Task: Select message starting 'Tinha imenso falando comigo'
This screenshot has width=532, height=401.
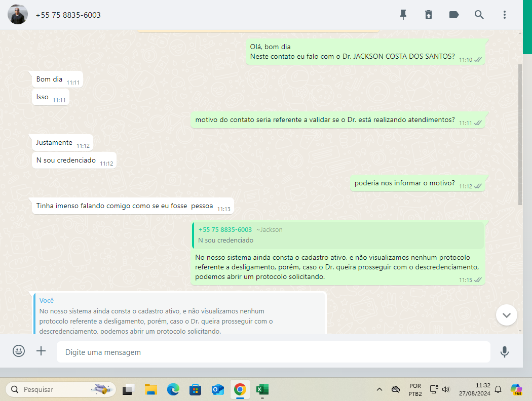Action: (x=133, y=206)
